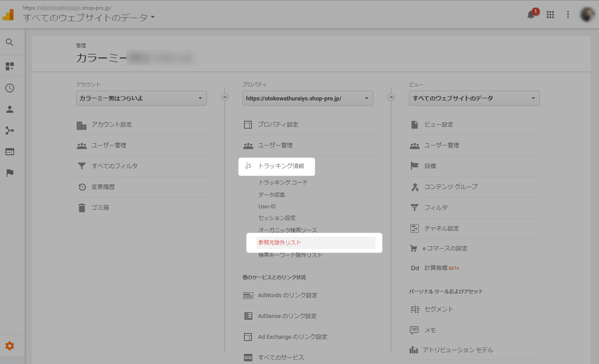The height and width of the screenshot is (364, 599).
Task: Expand the プロパティ URL dropdown
Action: pyautogui.click(x=308, y=98)
